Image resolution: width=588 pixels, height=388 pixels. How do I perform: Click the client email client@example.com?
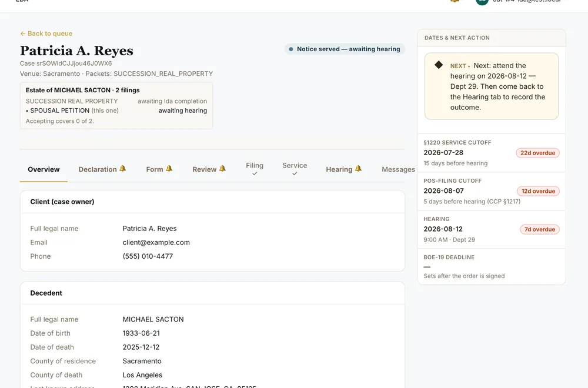pos(156,243)
